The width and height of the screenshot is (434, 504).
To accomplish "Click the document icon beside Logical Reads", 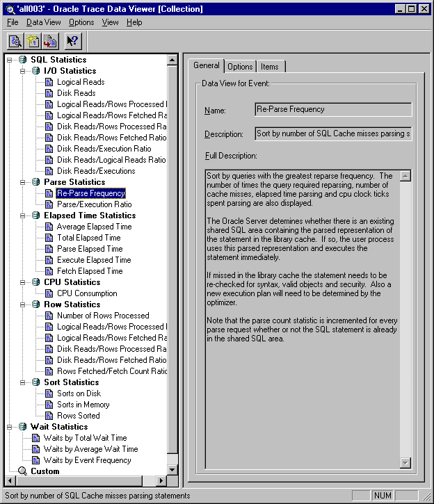I will (49, 82).
